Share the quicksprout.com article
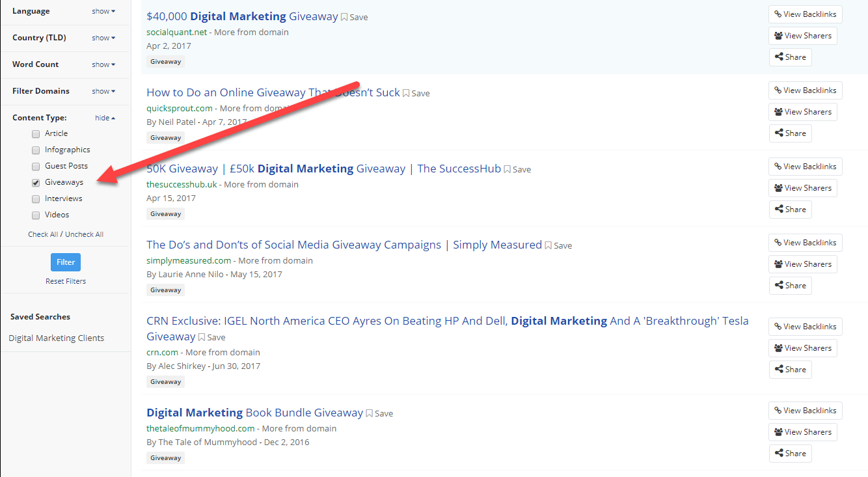This screenshot has width=868, height=477. pyautogui.click(x=791, y=133)
